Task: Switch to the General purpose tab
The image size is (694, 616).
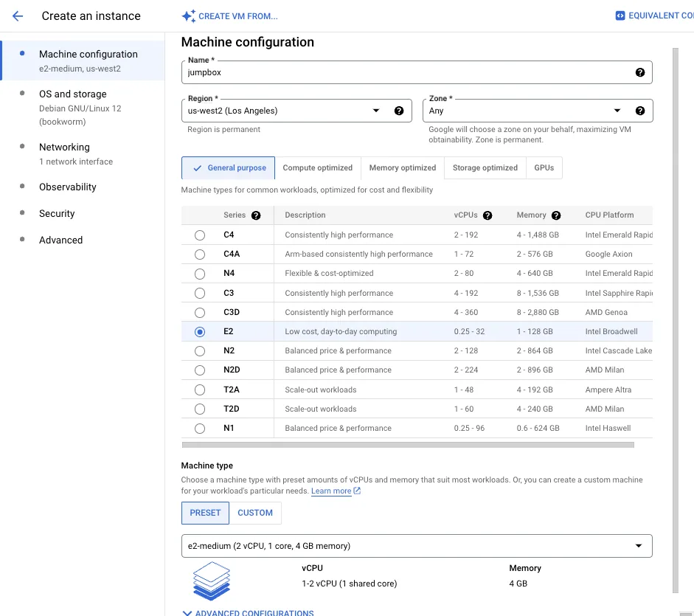Action: point(228,168)
